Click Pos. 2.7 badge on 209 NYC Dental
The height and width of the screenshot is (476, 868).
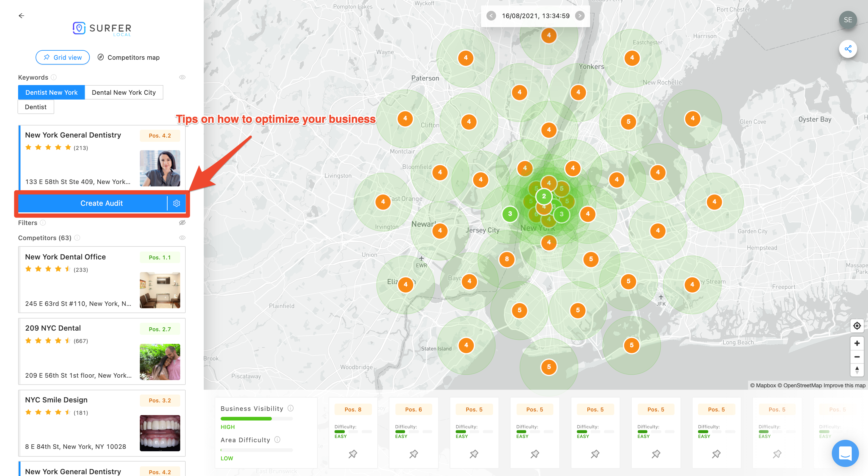[x=160, y=329]
